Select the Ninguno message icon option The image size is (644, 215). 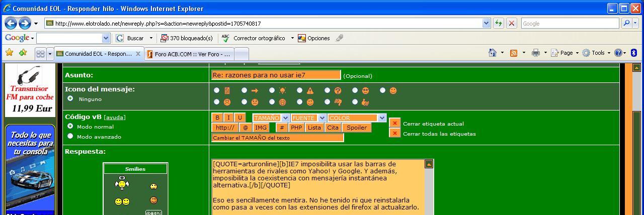coord(70,98)
